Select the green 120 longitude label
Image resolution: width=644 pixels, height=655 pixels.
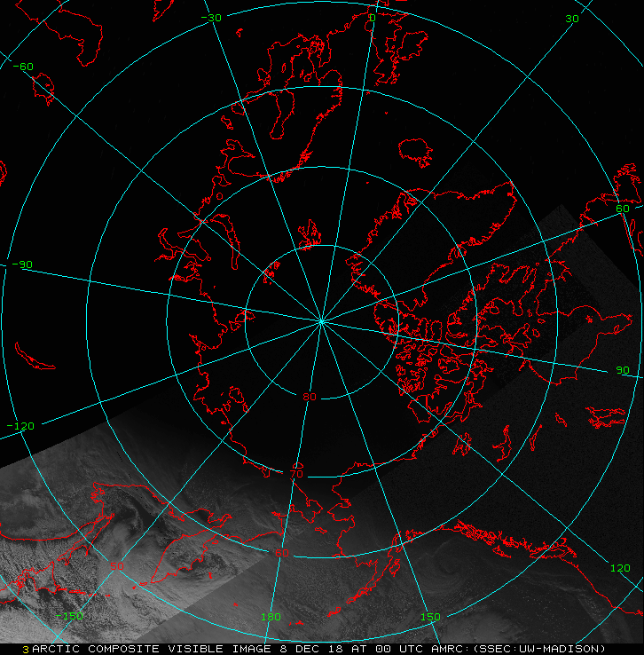[620, 568]
